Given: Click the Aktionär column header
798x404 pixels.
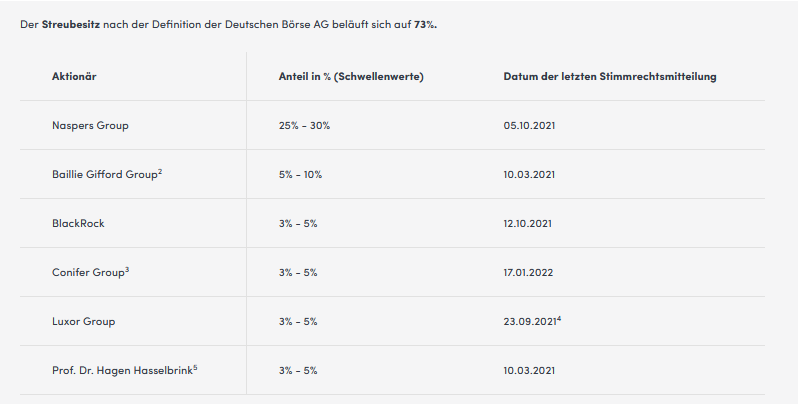Looking at the screenshot, I should pos(74,77).
